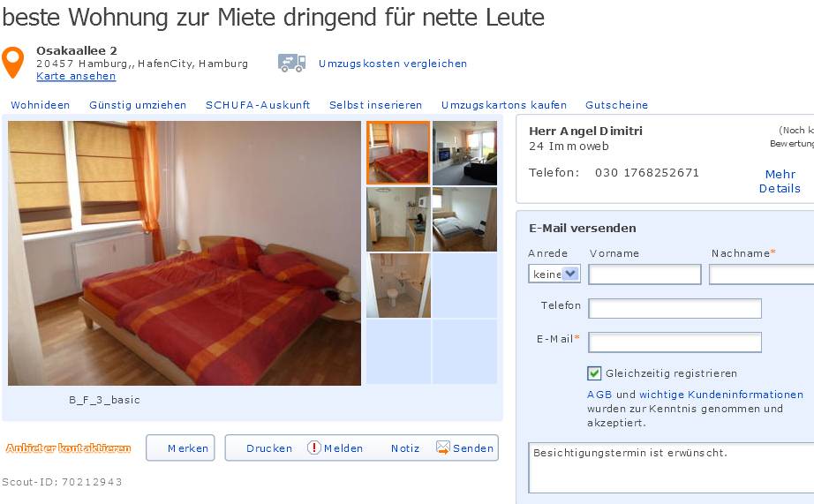The width and height of the screenshot is (814, 504).
Task: Show the single bed thumbnail
Action: click(464, 220)
